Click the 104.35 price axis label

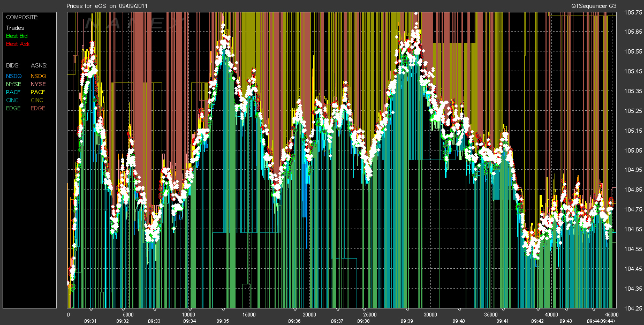[633, 289]
